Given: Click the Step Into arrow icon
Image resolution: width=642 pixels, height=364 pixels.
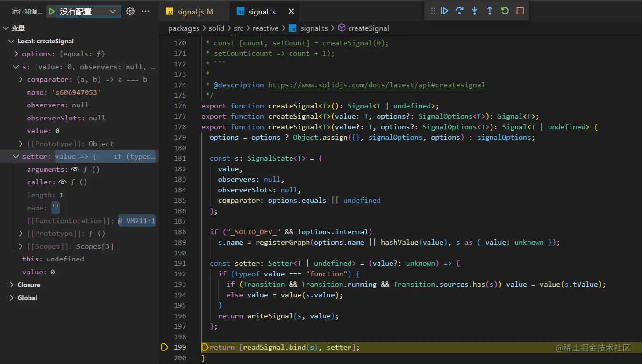Looking at the screenshot, I should coord(475,11).
